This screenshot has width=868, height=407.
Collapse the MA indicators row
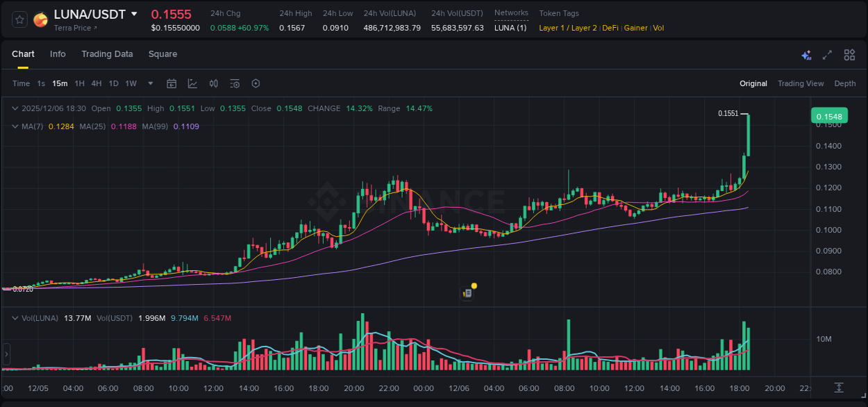coord(15,126)
